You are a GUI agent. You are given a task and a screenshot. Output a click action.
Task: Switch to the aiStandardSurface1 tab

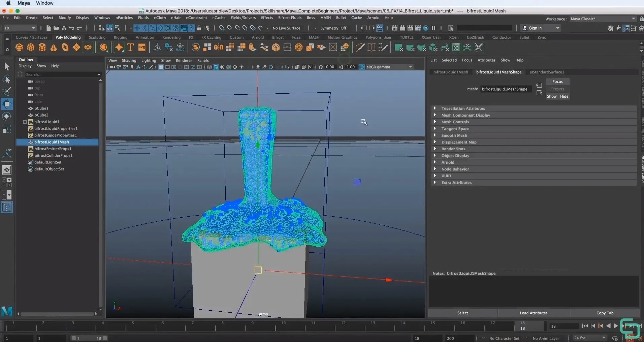tap(546, 72)
